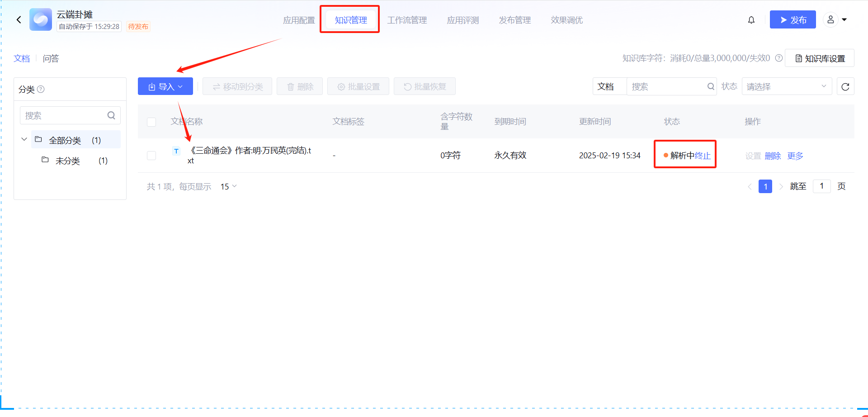Click the help icon beside 分类
This screenshot has height=417, width=868.
pos(41,89)
